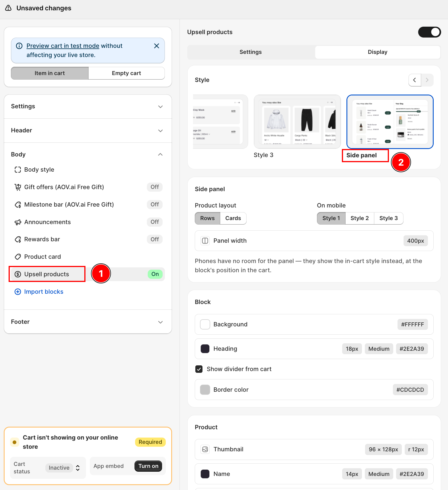Turn on the App embed
The image size is (448, 490).
click(148, 466)
